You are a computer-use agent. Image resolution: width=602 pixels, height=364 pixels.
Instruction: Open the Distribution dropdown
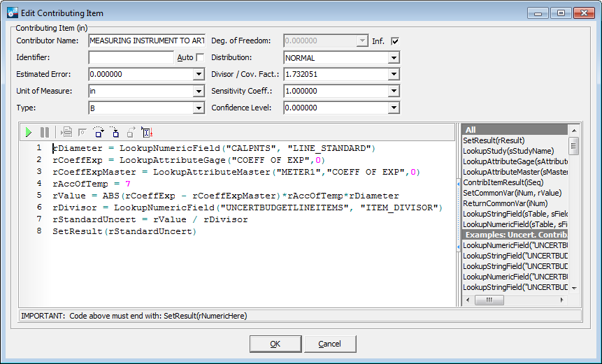coord(394,58)
